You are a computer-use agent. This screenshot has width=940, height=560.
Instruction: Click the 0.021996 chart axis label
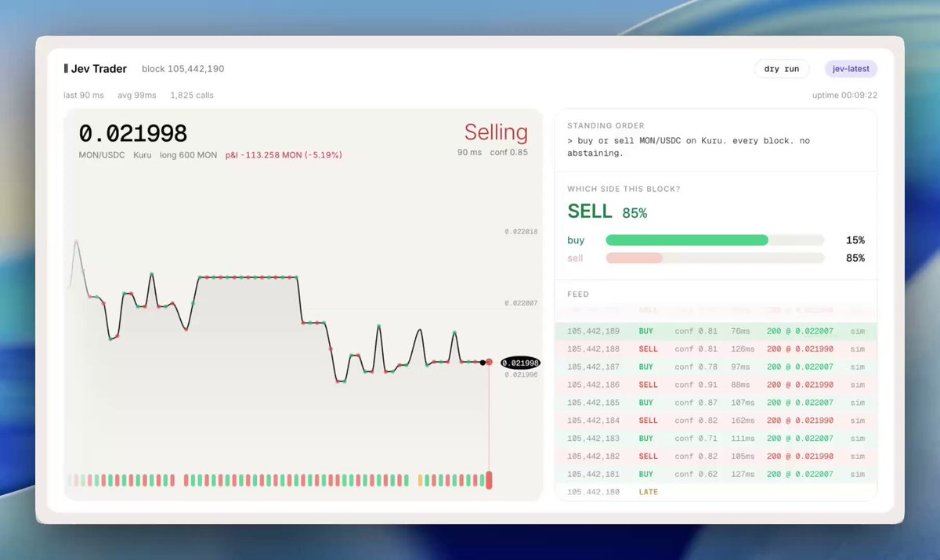pyautogui.click(x=521, y=374)
